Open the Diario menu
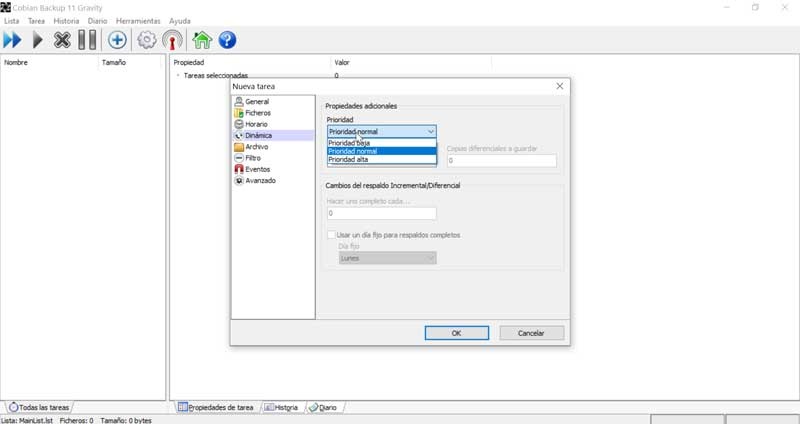Viewport: 800px width, 424px height. pos(97,21)
